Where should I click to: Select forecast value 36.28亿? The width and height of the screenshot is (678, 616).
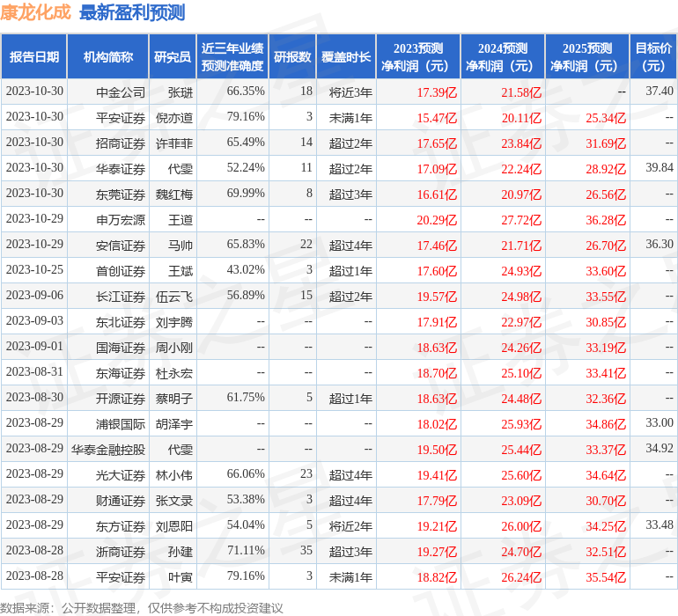606,220
